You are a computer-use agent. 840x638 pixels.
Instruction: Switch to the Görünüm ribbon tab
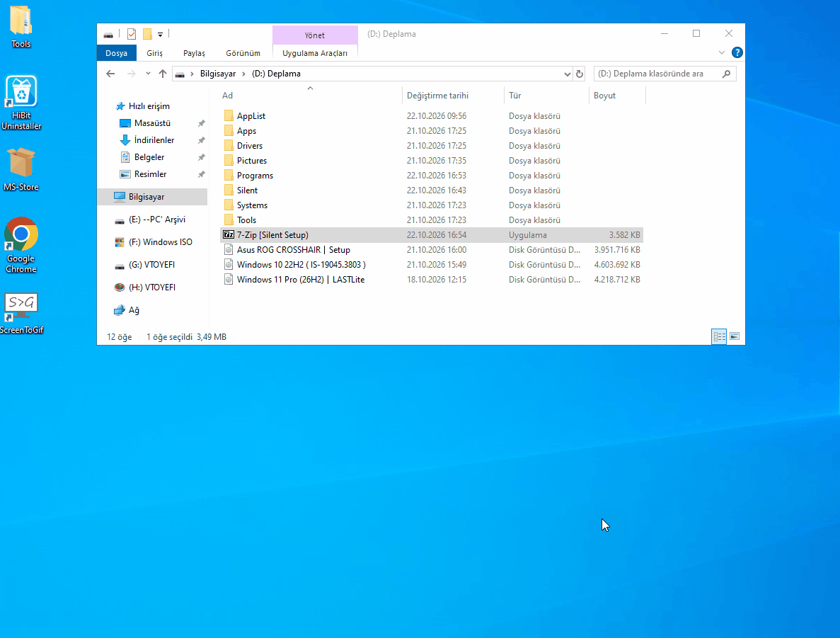pyautogui.click(x=243, y=53)
